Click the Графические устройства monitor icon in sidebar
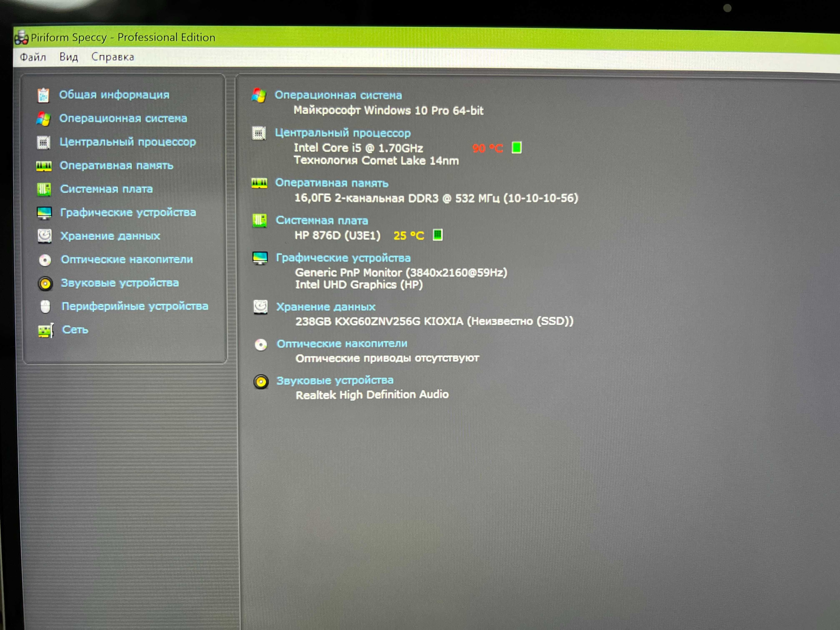840x630 pixels. tap(44, 213)
